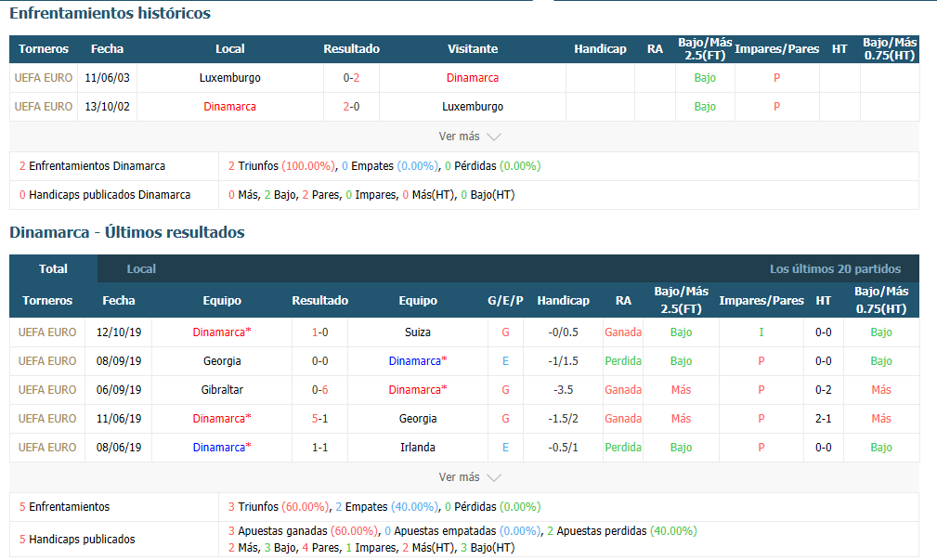937x560 pixels.
Task: Select 5 Handicaps publicados summary label
Action: pyautogui.click(x=77, y=539)
